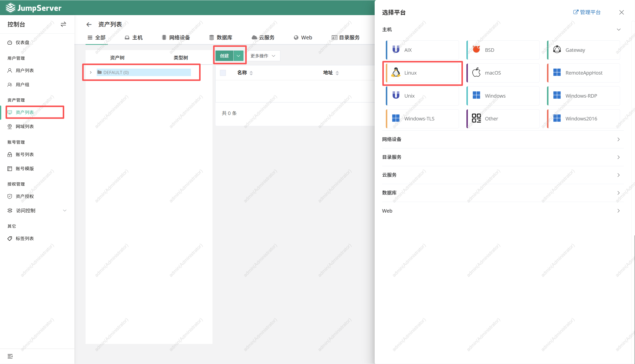Image resolution: width=635 pixels, height=364 pixels.
Task: Click the sidebar collapse icon at bottom
Action: coord(10,356)
